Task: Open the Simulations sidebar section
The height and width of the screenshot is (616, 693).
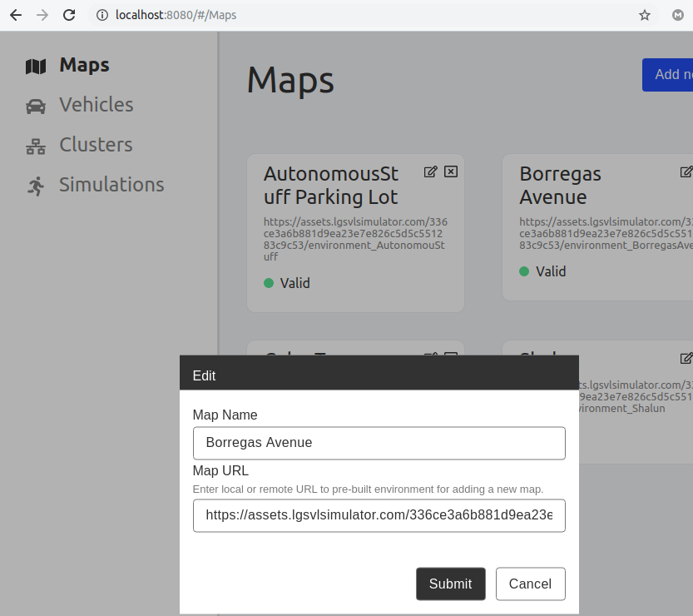Action: [111, 185]
